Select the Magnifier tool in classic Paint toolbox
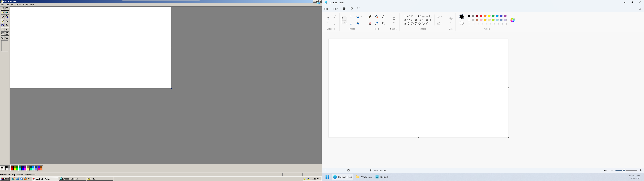Image resolution: width=644 pixels, height=181 pixels. (7, 17)
